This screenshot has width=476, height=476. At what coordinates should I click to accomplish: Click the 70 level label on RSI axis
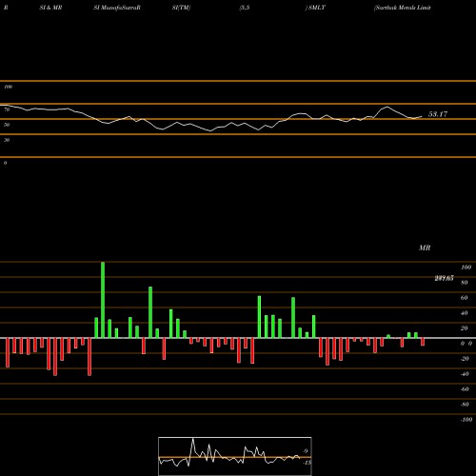[x=7, y=109]
